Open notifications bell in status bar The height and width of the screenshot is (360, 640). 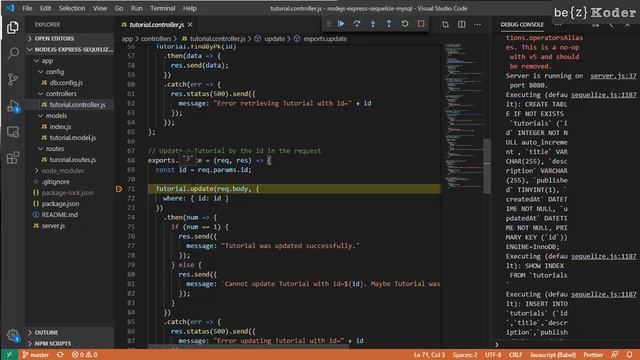click(629, 355)
